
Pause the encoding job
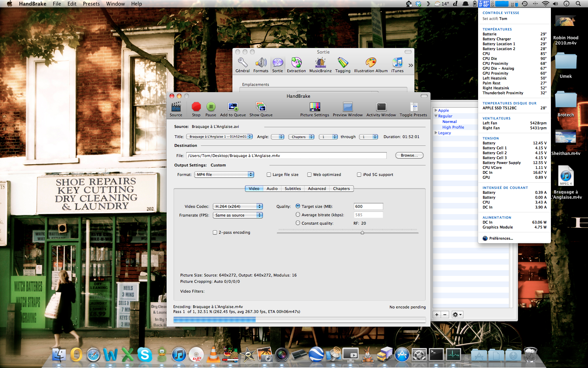[x=211, y=109]
